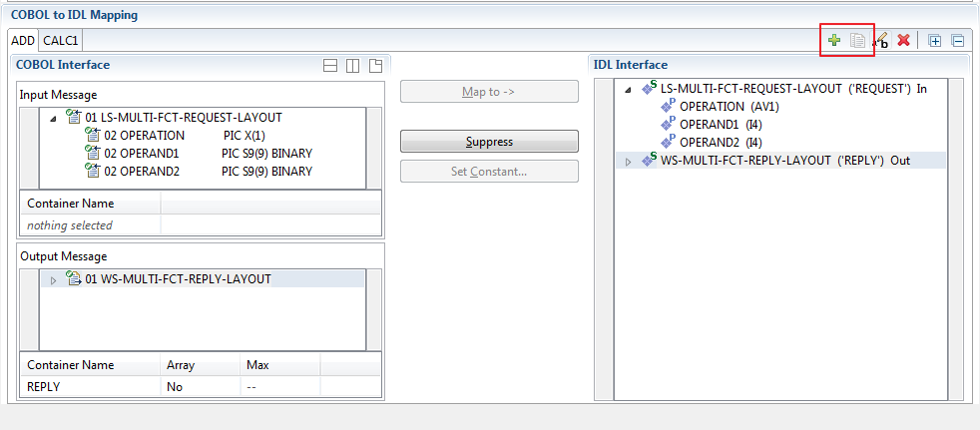This screenshot has width=980, height=430.
Task: Click the Input Message tree vertical scrollbar
Action: (374, 148)
